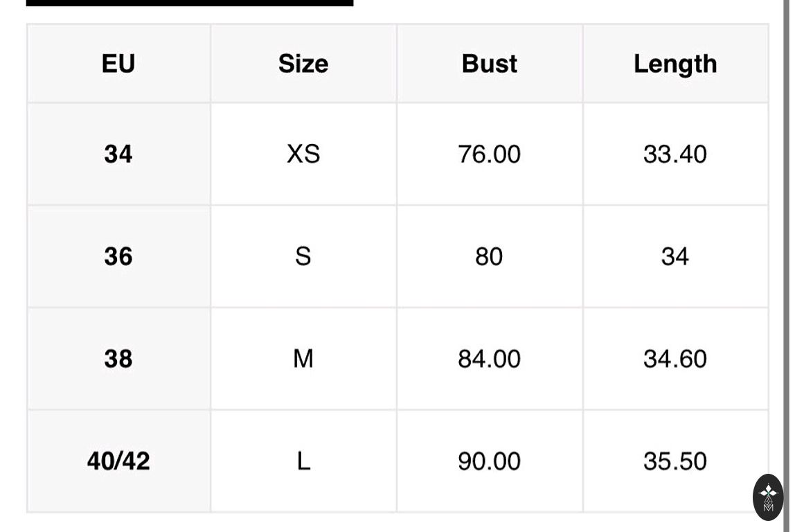Click the floating round logo icon
Image resolution: width=795 pixels, height=532 pixels.
pos(767,497)
